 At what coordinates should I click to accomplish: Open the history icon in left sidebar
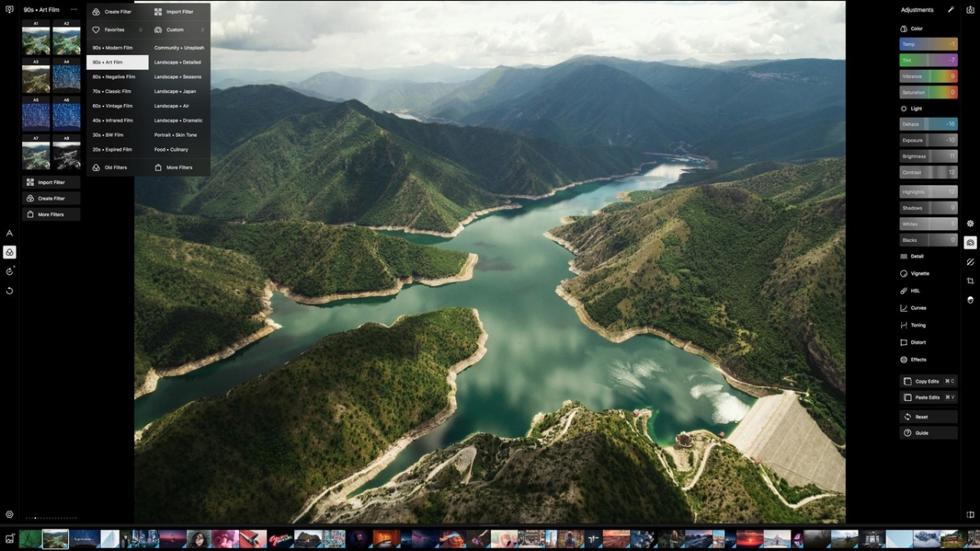pos(9,271)
